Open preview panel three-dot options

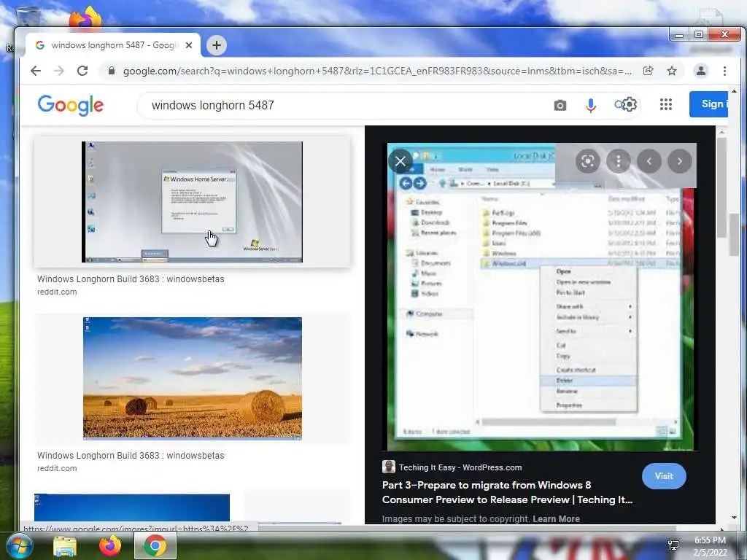tap(619, 161)
